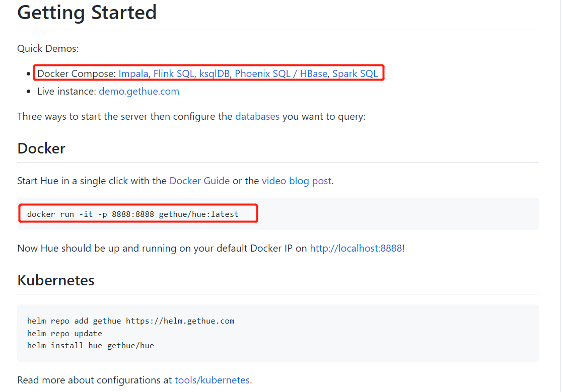The width and height of the screenshot is (563, 392).
Task: Click the 'Quick Demos:' text
Action: tap(48, 48)
